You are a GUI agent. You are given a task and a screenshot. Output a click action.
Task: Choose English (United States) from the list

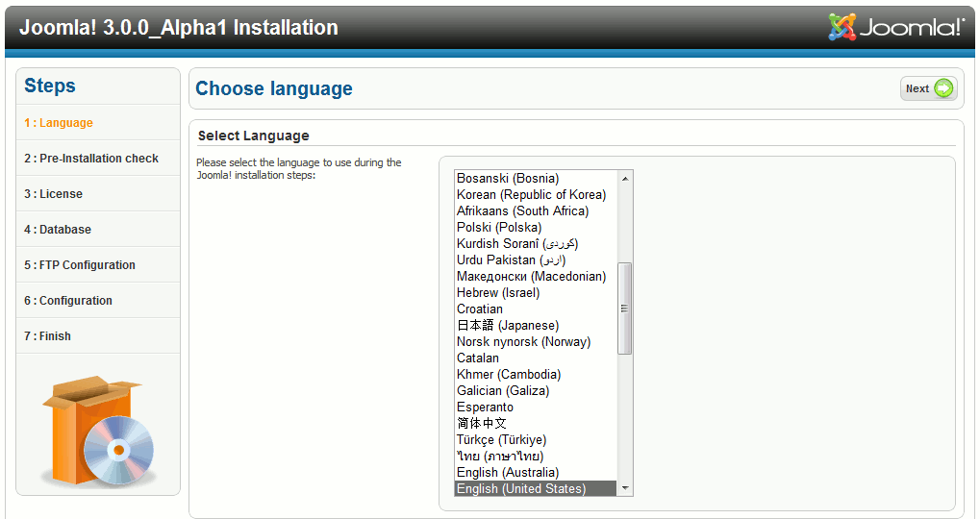(x=521, y=489)
